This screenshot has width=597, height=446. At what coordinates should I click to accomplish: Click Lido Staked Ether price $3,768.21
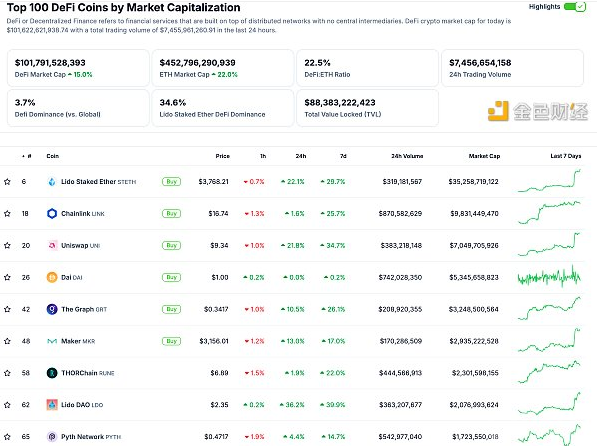point(214,182)
